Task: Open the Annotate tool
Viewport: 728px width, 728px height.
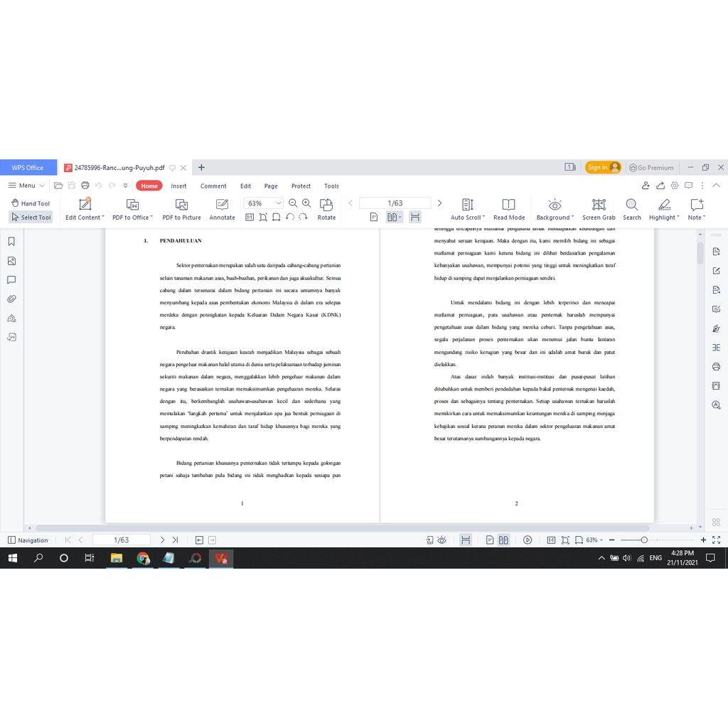Action: [222, 209]
